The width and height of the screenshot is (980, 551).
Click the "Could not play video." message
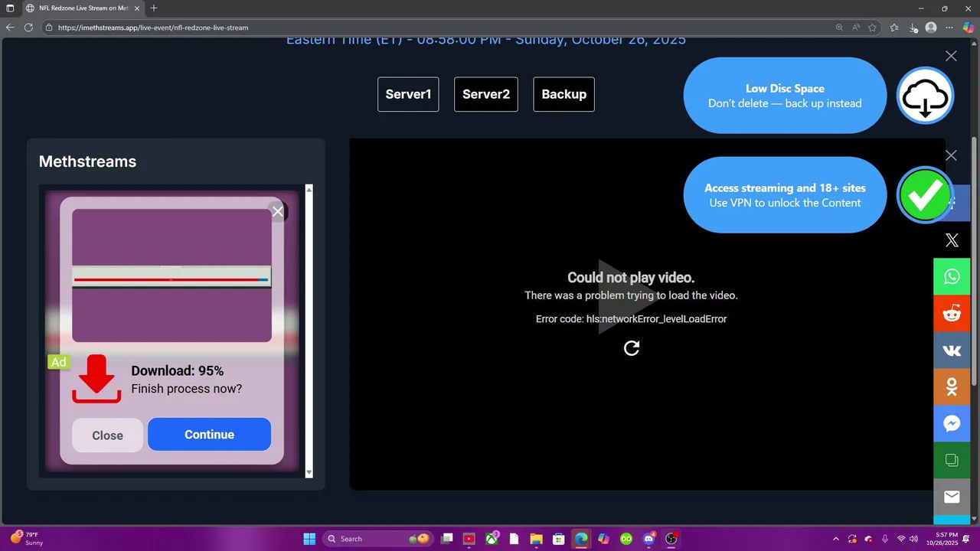(631, 278)
